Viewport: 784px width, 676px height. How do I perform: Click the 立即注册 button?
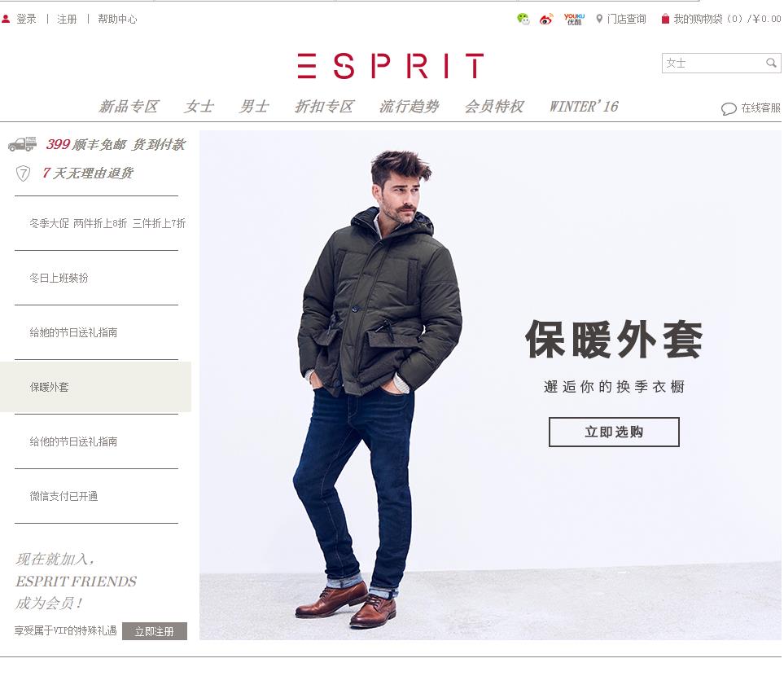[155, 631]
